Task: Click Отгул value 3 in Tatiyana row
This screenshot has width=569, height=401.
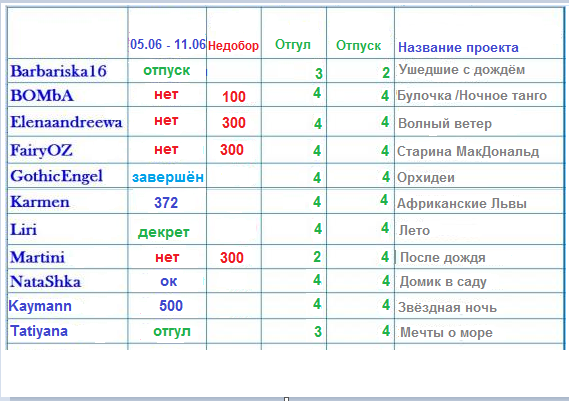Action: click(318, 331)
